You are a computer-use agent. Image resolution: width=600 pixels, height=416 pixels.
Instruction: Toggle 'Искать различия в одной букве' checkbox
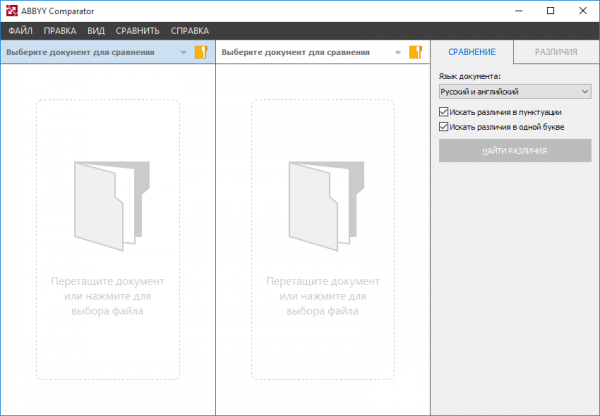[x=443, y=127]
